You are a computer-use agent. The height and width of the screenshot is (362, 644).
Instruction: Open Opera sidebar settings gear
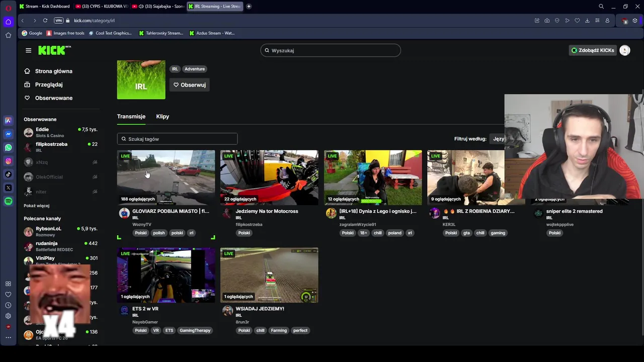(x=8, y=316)
